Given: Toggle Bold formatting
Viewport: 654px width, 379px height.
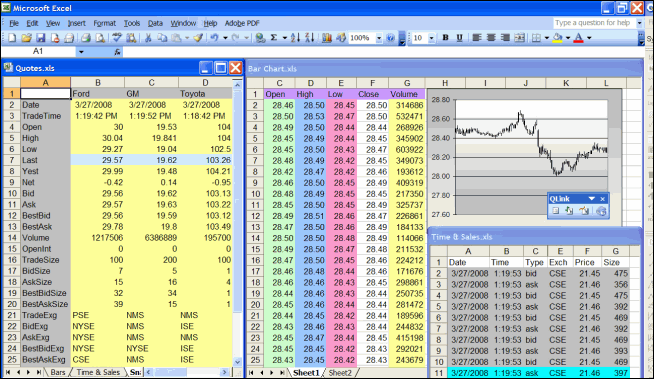Looking at the screenshot, I should [x=445, y=38].
